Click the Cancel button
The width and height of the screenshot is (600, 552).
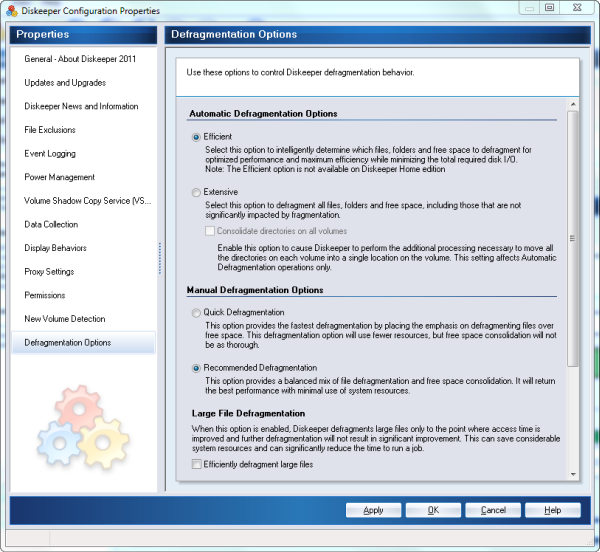point(493,510)
